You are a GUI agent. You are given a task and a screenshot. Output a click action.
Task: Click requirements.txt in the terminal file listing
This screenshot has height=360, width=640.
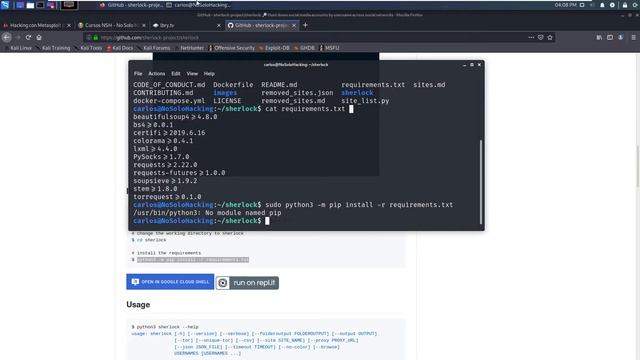click(373, 85)
